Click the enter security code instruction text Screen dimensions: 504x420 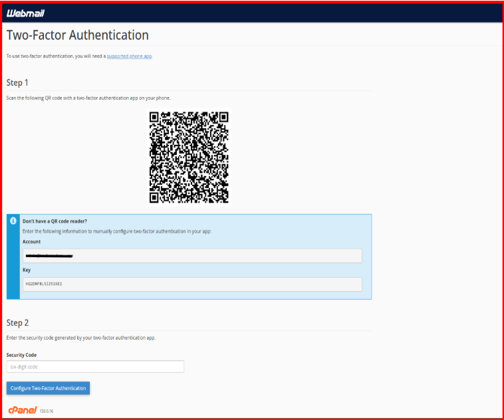(x=80, y=338)
